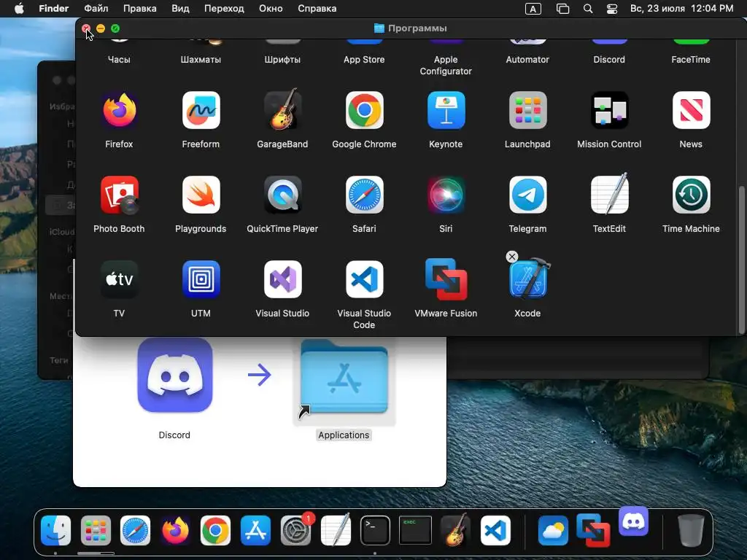Open the Переход menu

(x=224, y=9)
